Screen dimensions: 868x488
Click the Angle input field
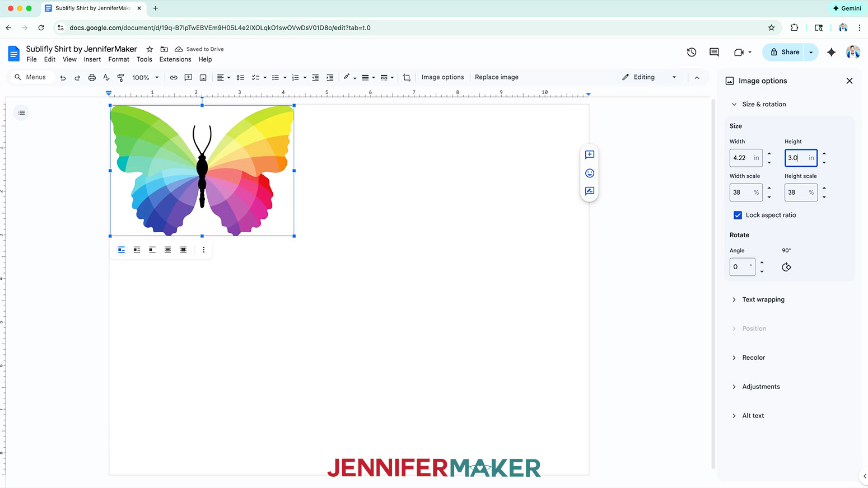click(743, 267)
